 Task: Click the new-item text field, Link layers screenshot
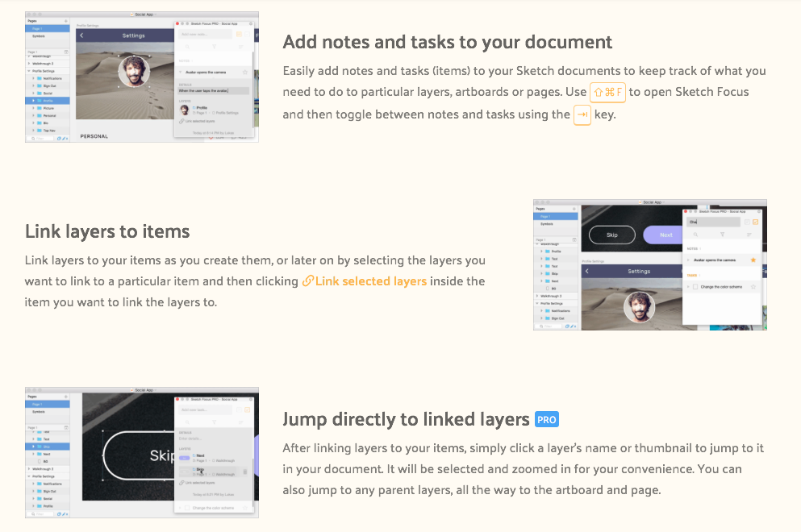(713, 222)
